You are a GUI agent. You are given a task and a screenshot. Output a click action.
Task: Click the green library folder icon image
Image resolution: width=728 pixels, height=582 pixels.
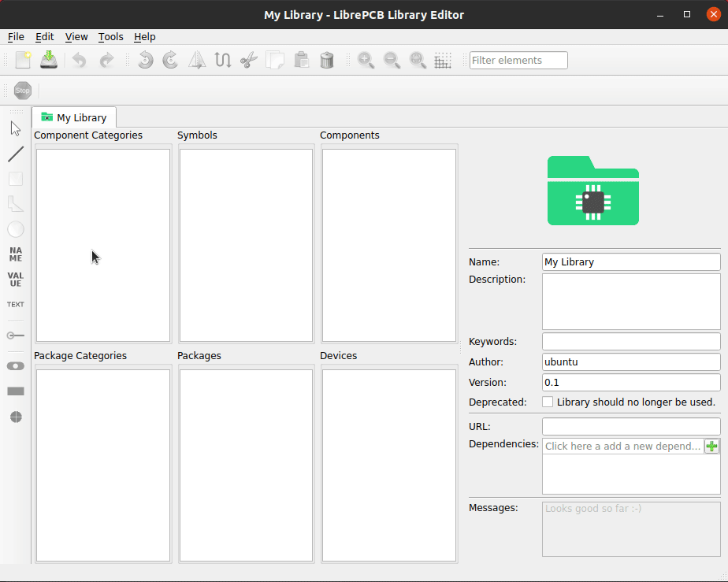click(x=593, y=191)
